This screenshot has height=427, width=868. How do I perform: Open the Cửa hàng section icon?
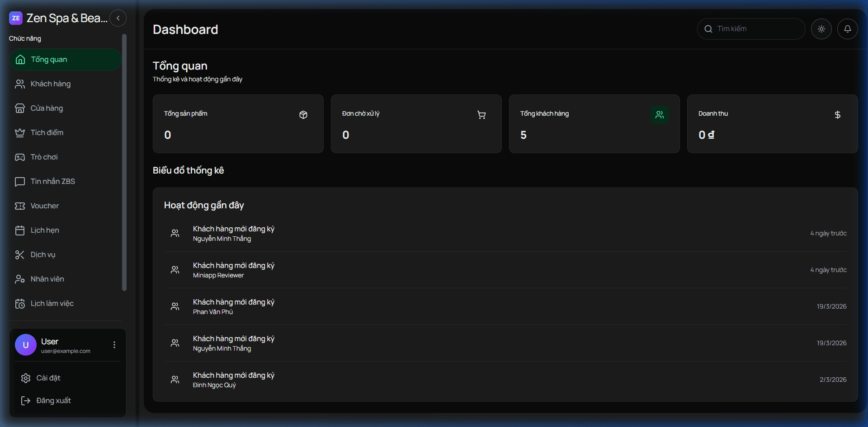tap(20, 108)
